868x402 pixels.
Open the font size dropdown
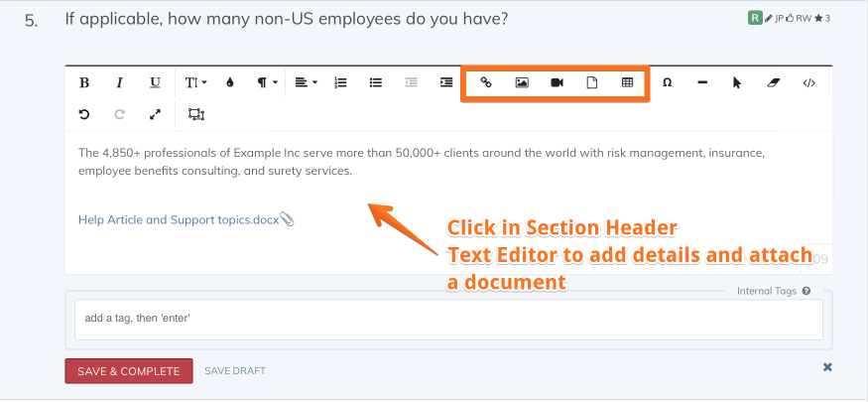(195, 83)
